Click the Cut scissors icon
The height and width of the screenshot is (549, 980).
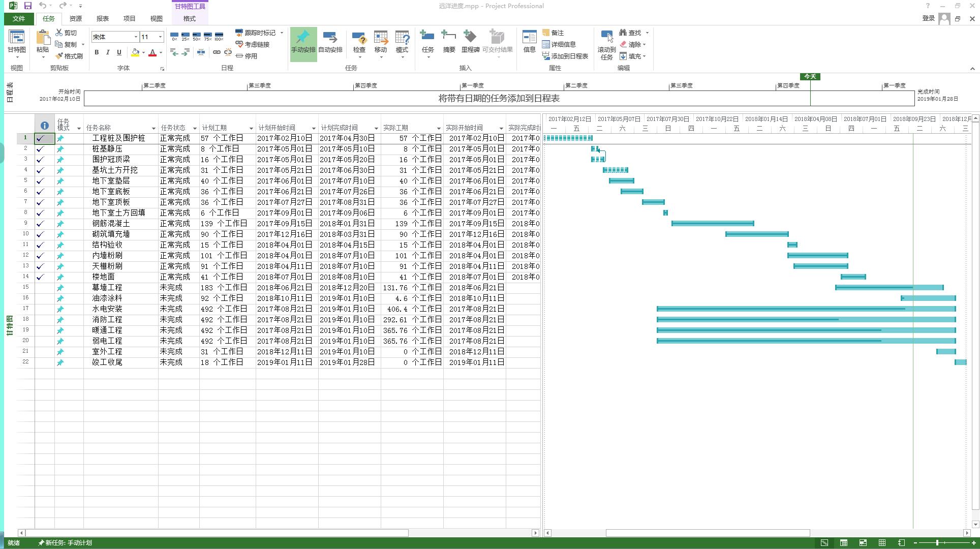coord(59,33)
